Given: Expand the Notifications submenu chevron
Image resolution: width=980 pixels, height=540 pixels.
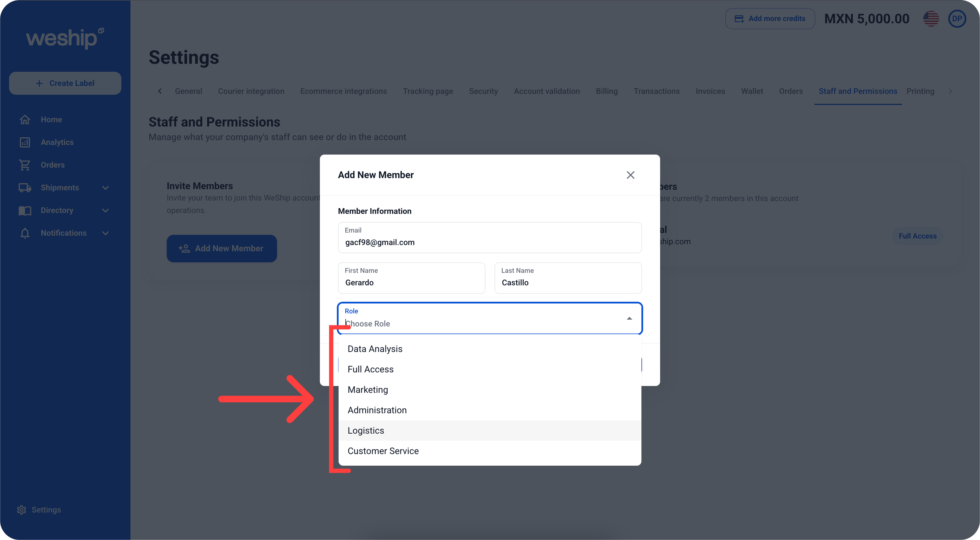Looking at the screenshot, I should pos(106,233).
